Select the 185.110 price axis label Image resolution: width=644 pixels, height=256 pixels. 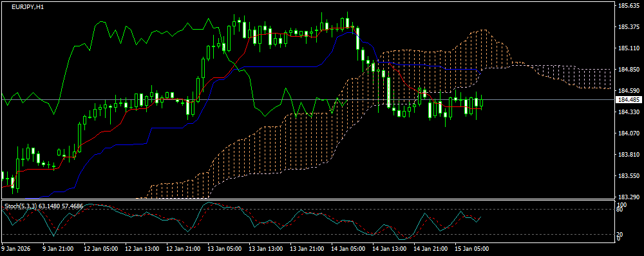point(629,48)
